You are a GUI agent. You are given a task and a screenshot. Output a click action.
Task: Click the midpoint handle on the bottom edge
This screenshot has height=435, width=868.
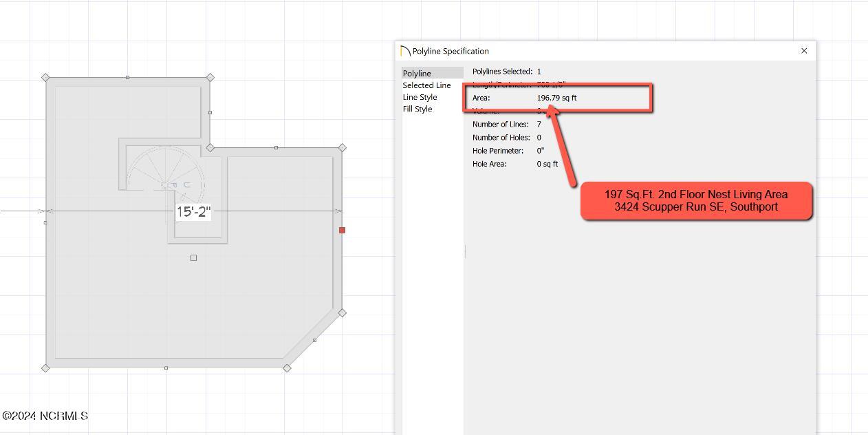[166, 368]
